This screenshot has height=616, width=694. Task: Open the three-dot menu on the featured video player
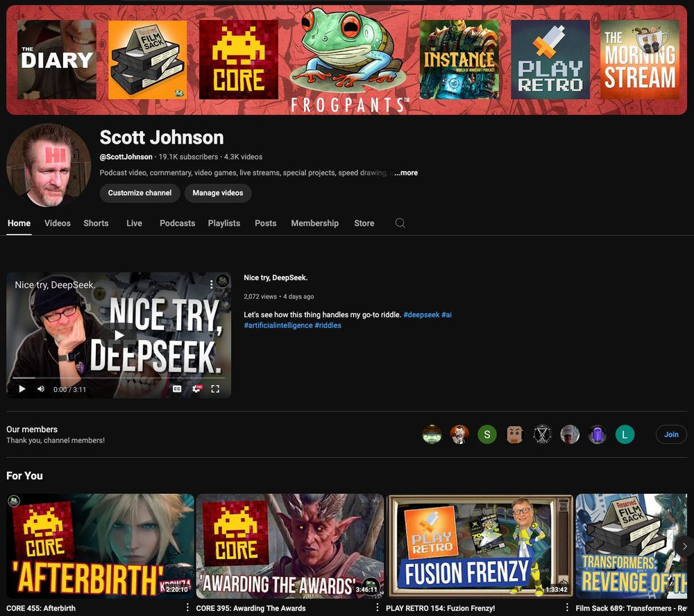click(x=212, y=284)
